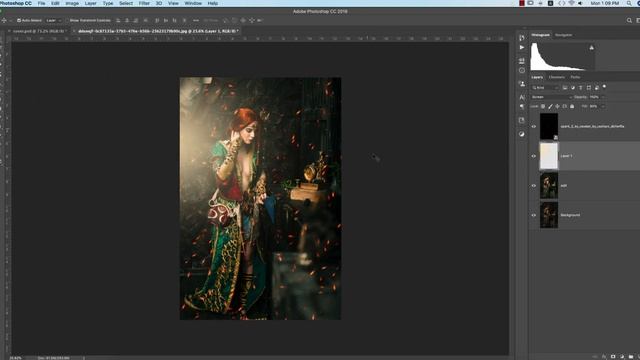Image resolution: width=640 pixels, height=360 pixels.
Task: Filter layers by shape layers icon
Action: [x=589, y=87]
